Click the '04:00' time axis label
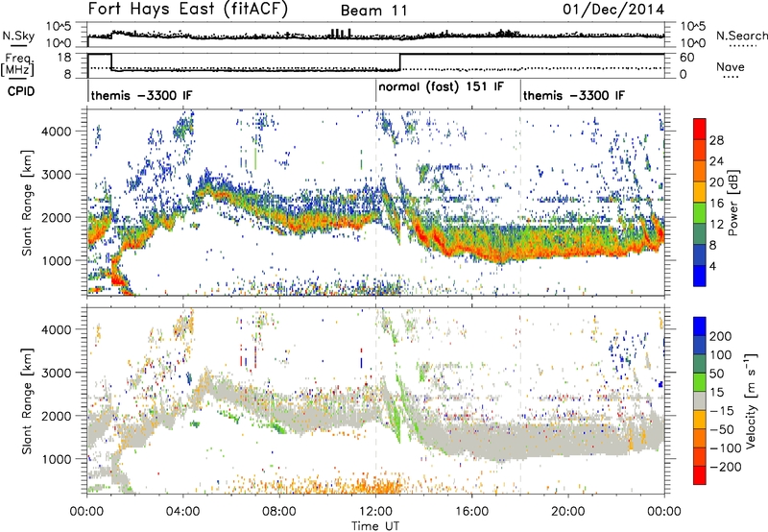The width and height of the screenshot is (768, 532). (x=183, y=512)
